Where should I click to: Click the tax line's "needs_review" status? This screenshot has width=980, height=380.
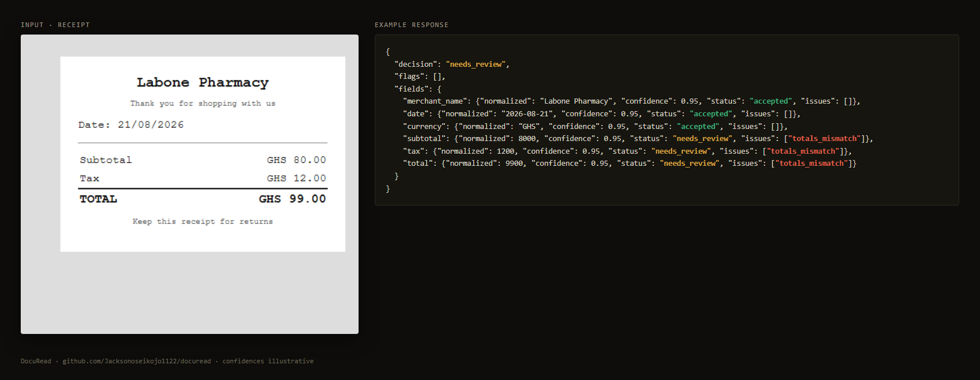pyautogui.click(x=681, y=151)
